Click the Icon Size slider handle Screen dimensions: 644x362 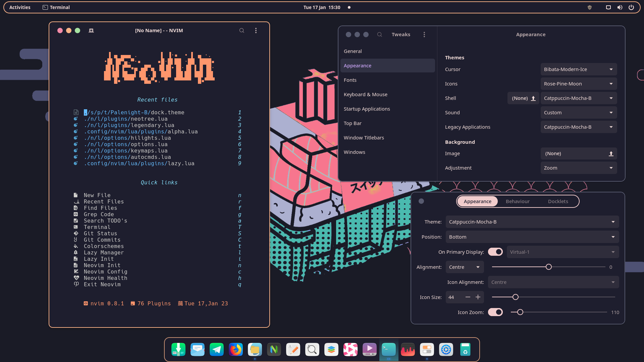(515, 297)
